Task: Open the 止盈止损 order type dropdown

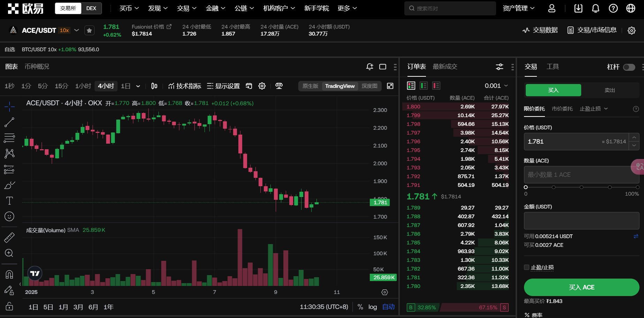Action: coord(593,109)
